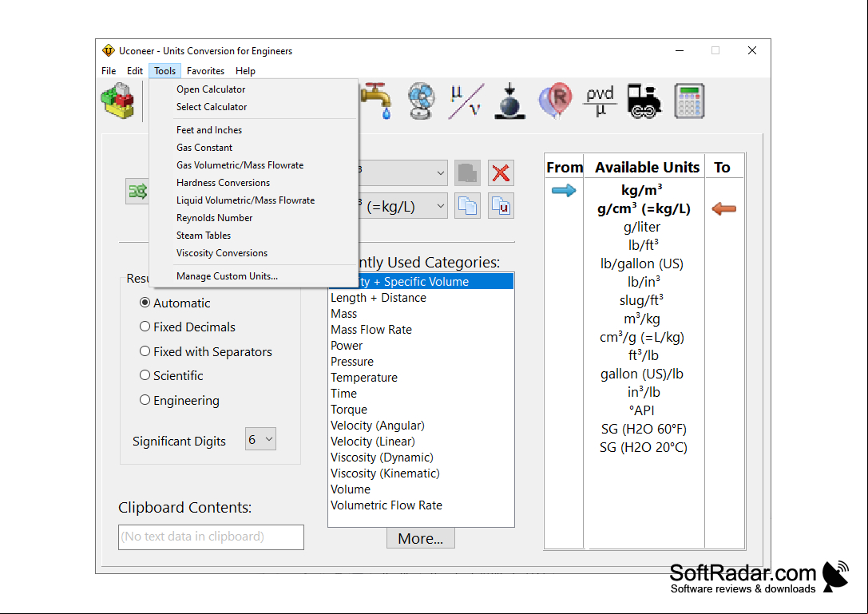868x614 pixels.
Task: Open the File menu
Action: [x=109, y=71]
